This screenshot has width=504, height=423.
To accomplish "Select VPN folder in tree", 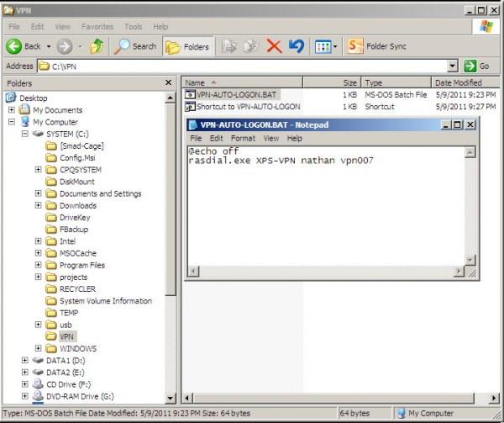I will 66,336.
